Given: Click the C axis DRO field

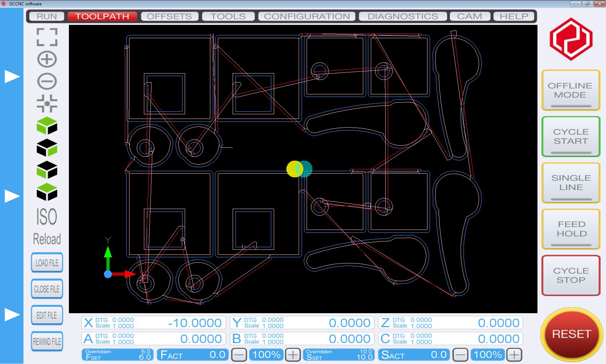Looking at the screenshot, I should coord(451,339).
